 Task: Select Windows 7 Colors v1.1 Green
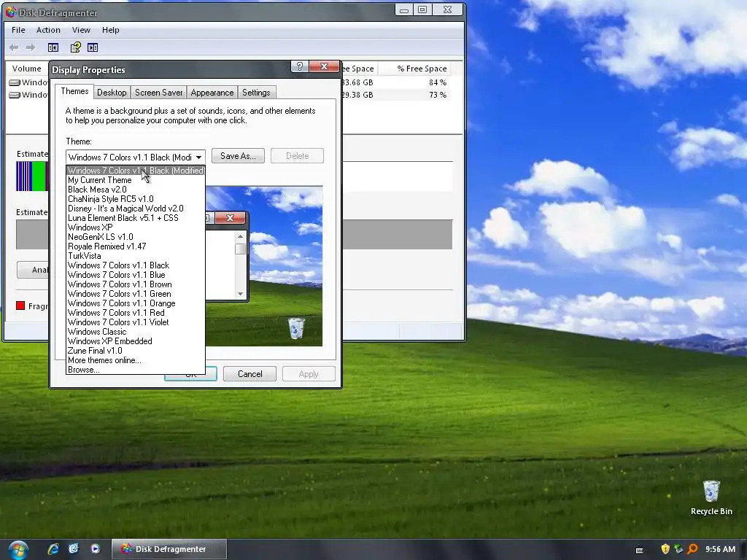[135, 294]
